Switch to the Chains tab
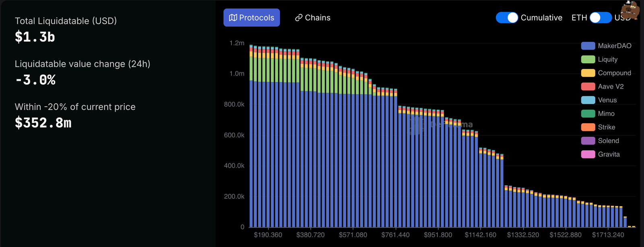Screen dimensions: 644x247 (312, 18)
